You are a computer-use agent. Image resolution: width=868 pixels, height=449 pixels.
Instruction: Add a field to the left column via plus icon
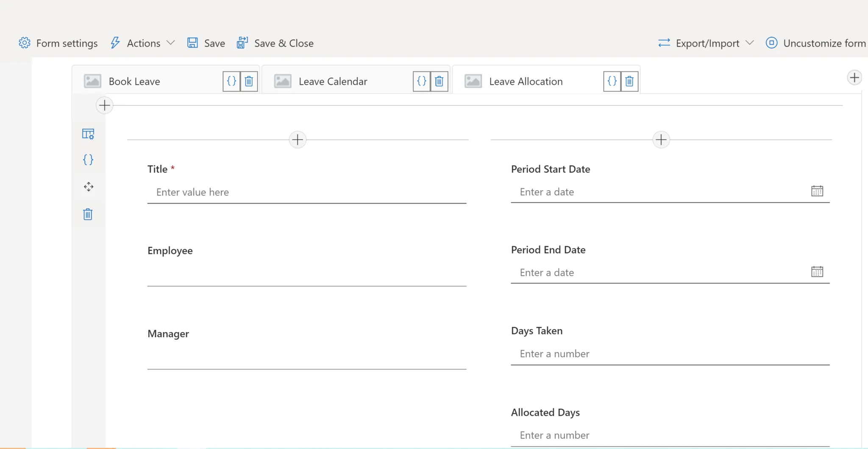pyautogui.click(x=297, y=139)
